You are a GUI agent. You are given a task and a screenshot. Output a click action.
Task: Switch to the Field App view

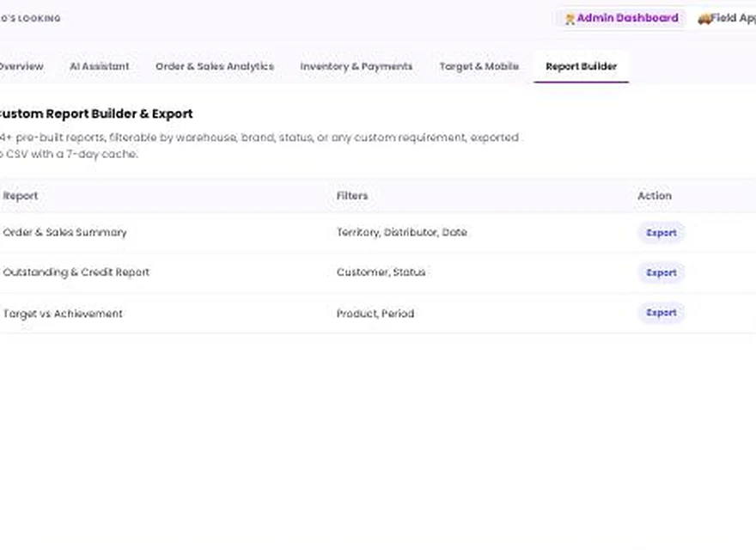pyautogui.click(x=726, y=18)
